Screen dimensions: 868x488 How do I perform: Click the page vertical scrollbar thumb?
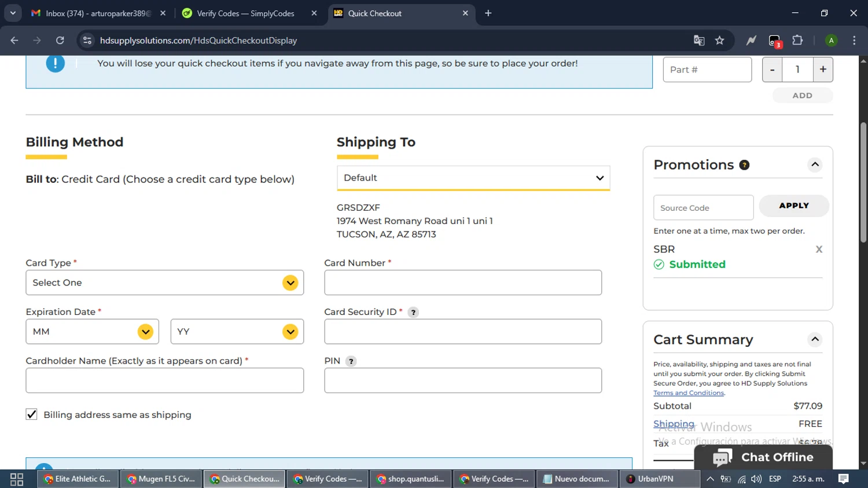coord(863,182)
